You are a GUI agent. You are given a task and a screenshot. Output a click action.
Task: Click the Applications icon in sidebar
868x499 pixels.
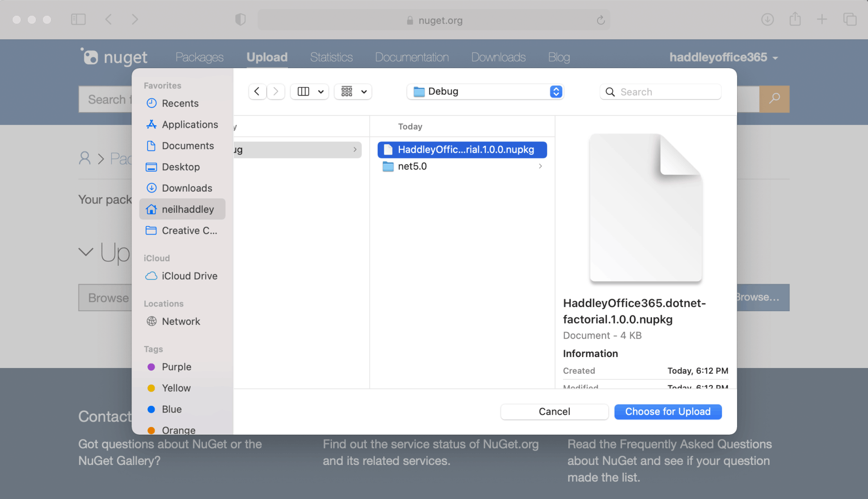point(151,124)
